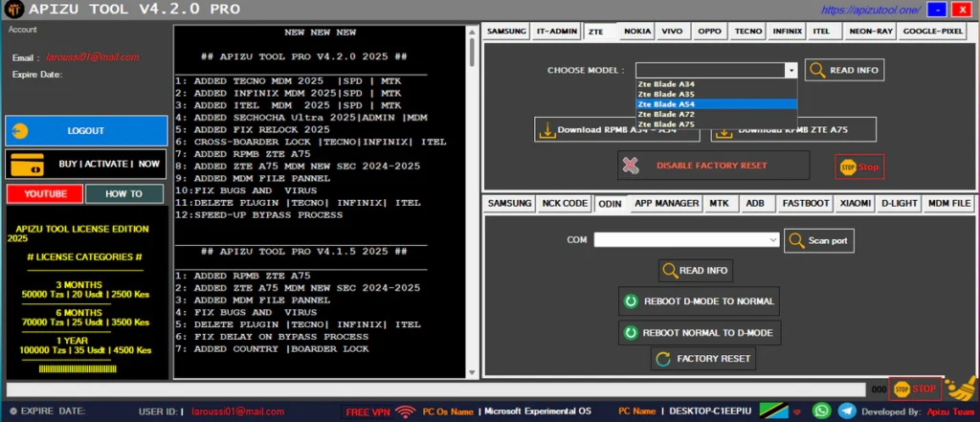Image resolution: width=980 pixels, height=422 pixels.
Task: Click the red heart icon beside the flag
Action: point(796,412)
